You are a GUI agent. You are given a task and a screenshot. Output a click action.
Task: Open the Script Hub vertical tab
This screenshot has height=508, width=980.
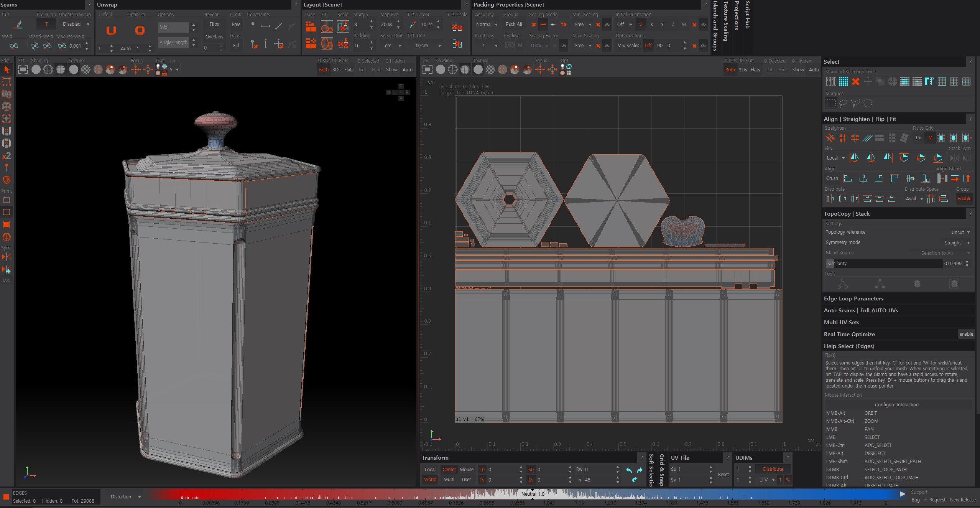click(x=747, y=15)
